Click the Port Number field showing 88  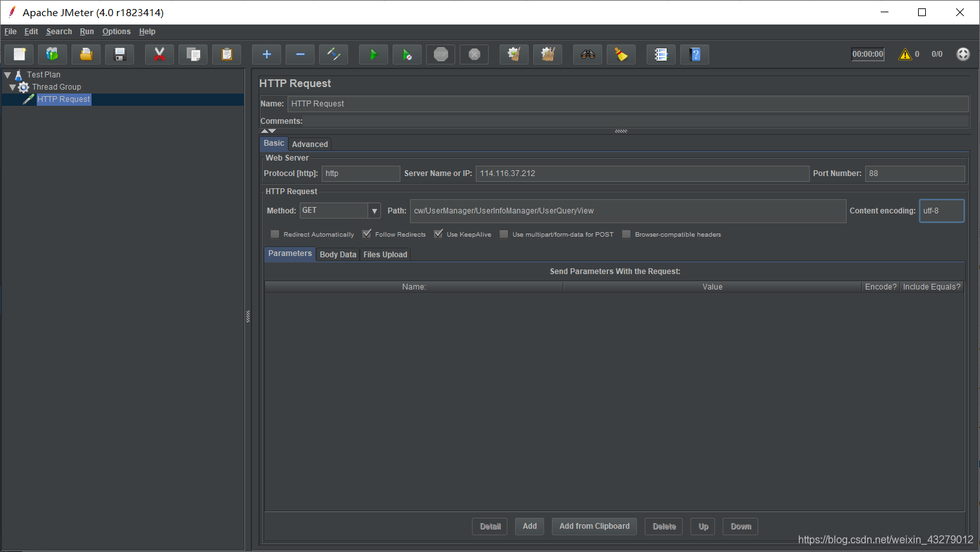(915, 173)
